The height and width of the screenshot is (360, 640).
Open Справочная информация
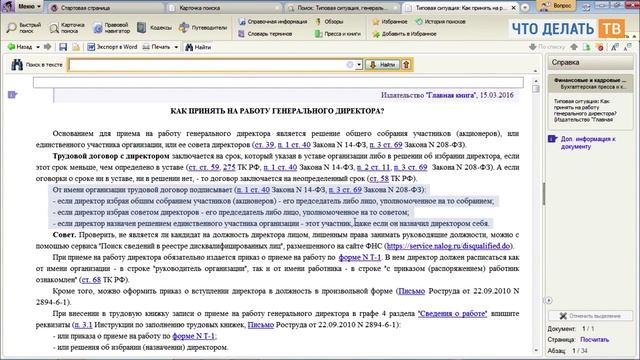pyautogui.click(x=273, y=22)
